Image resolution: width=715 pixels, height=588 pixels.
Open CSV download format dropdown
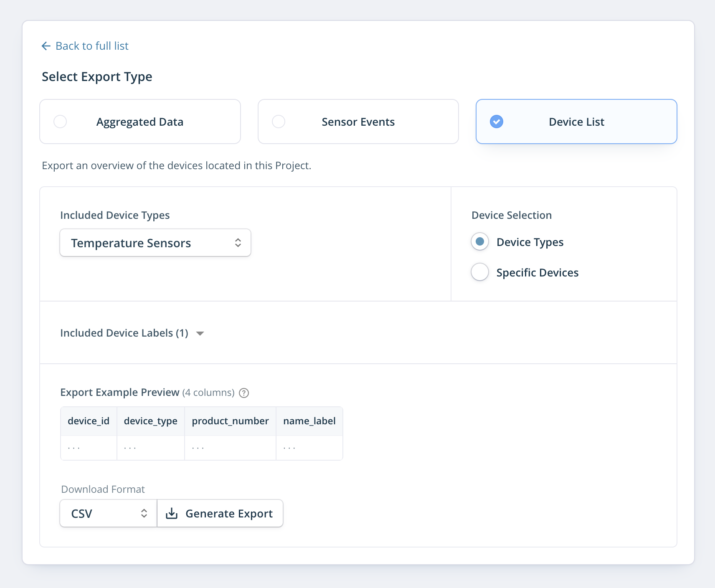(109, 513)
